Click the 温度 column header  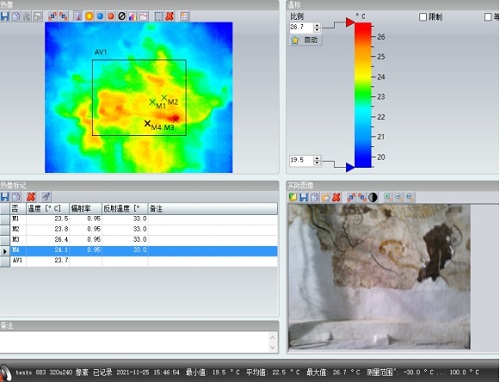click(x=48, y=209)
